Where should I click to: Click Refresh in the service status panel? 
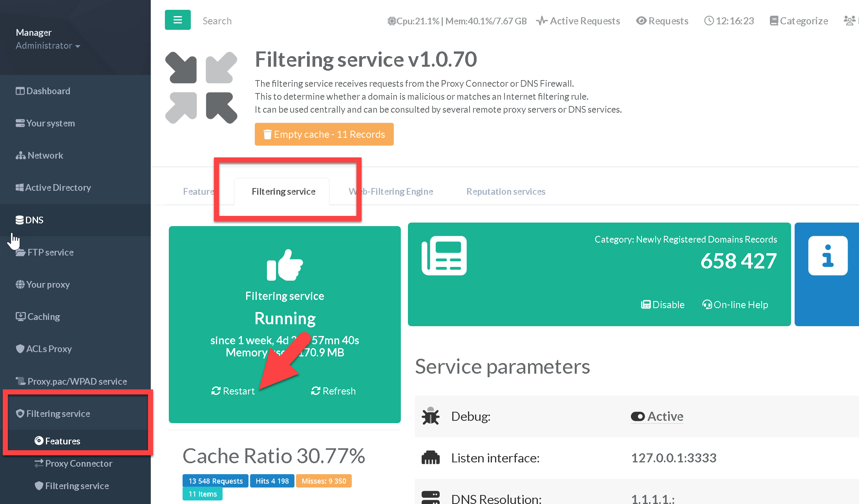333,391
